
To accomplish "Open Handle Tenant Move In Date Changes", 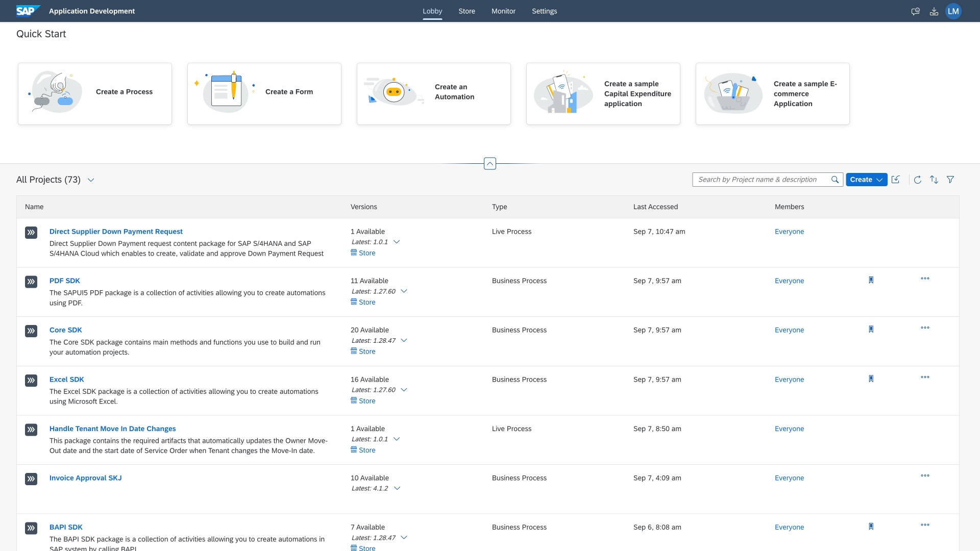I will pos(112,429).
